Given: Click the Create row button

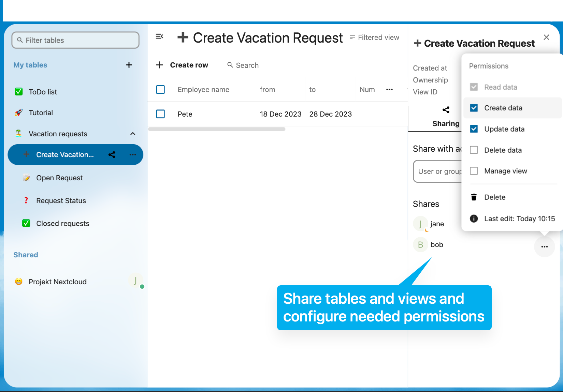Looking at the screenshot, I should 182,65.
